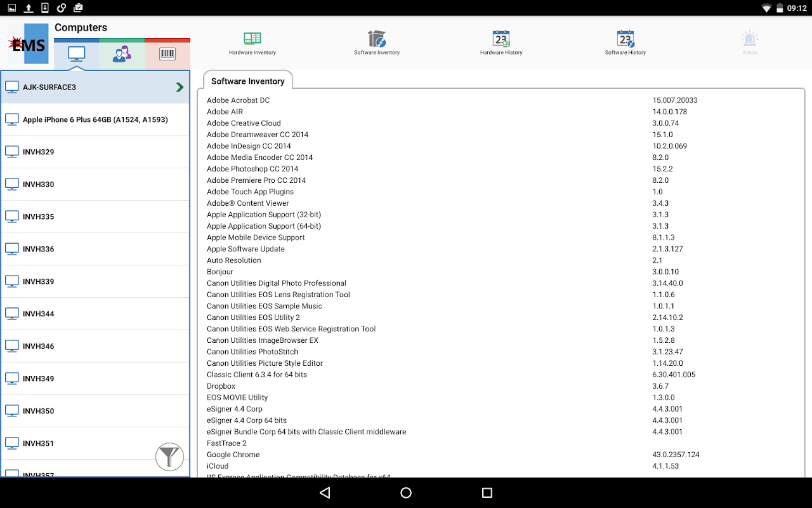Tap the Android recent apps button
The height and width of the screenshot is (508, 812).
click(487, 493)
